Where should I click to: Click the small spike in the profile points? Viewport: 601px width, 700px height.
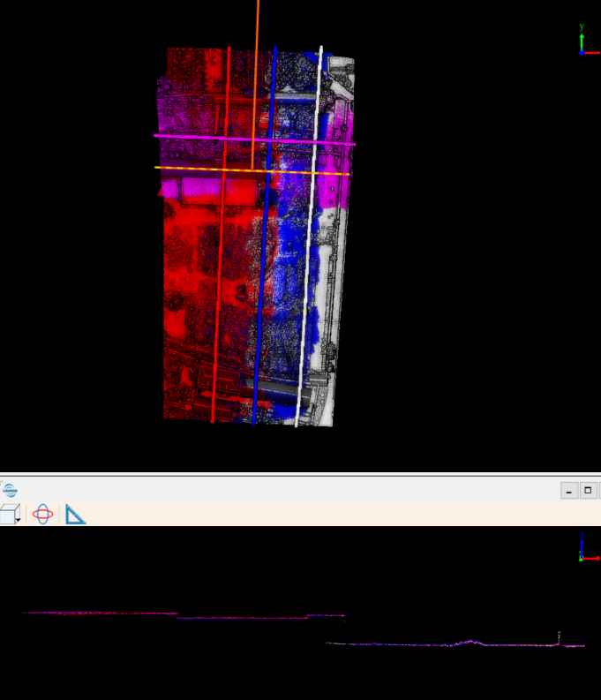coord(559,638)
